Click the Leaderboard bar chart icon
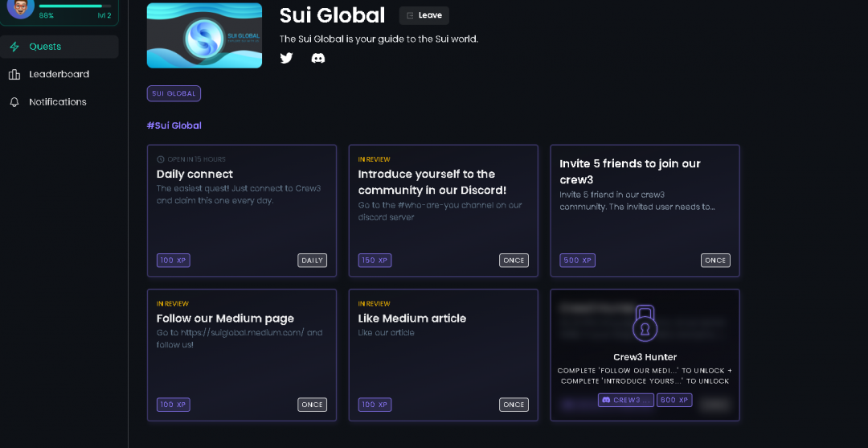The width and height of the screenshot is (868, 448). [14, 75]
